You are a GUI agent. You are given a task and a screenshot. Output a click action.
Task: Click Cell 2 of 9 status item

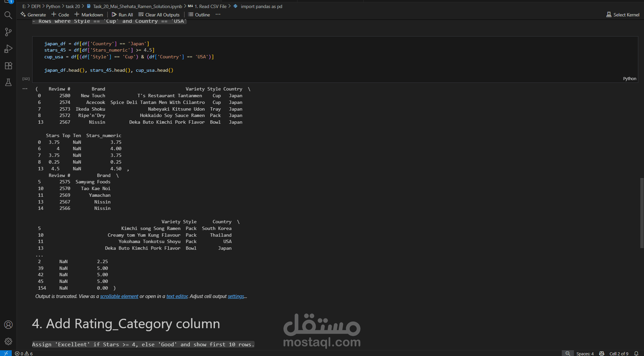[619, 353]
